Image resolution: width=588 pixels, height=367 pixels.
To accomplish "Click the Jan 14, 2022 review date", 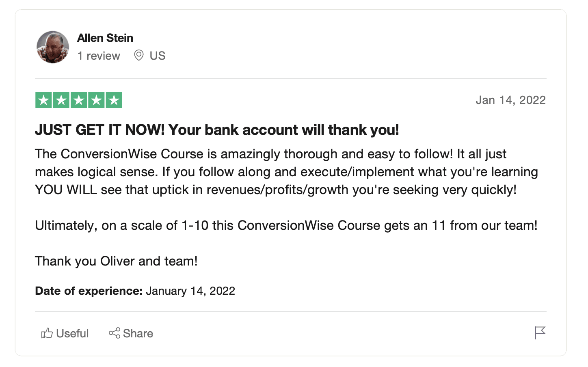I will [510, 100].
